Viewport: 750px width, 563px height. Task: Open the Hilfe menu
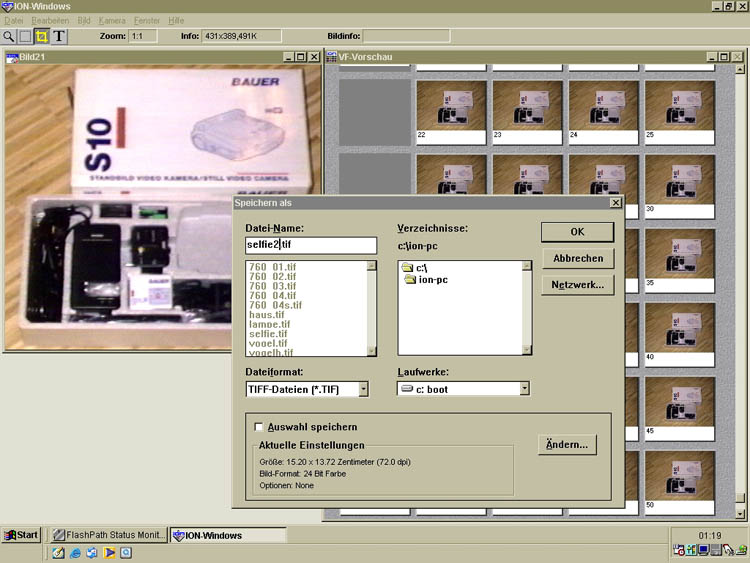pos(176,21)
